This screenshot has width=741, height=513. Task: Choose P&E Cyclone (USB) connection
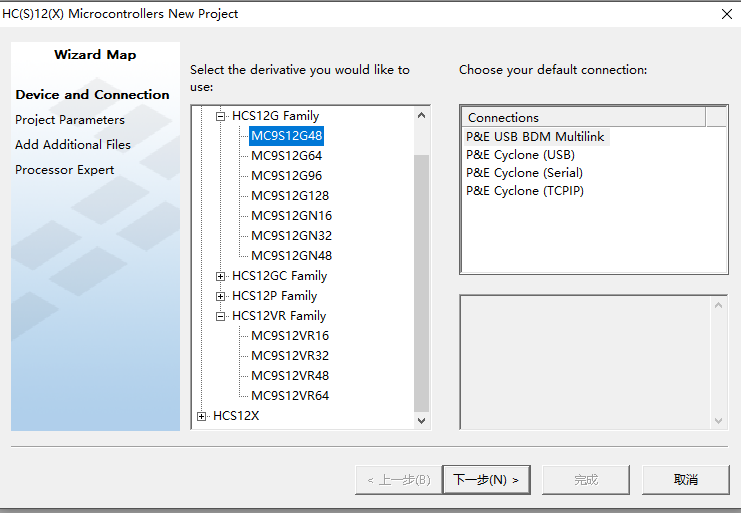pyautogui.click(x=520, y=155)
